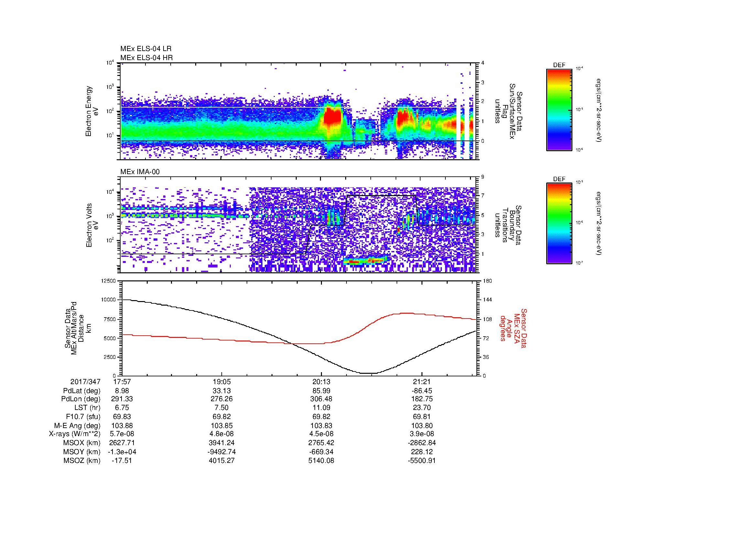Click the X-rays value '5.7e-08'
The height and width of the screenshot is (534, 756).
pyautogui.click(x=122, y=434)
